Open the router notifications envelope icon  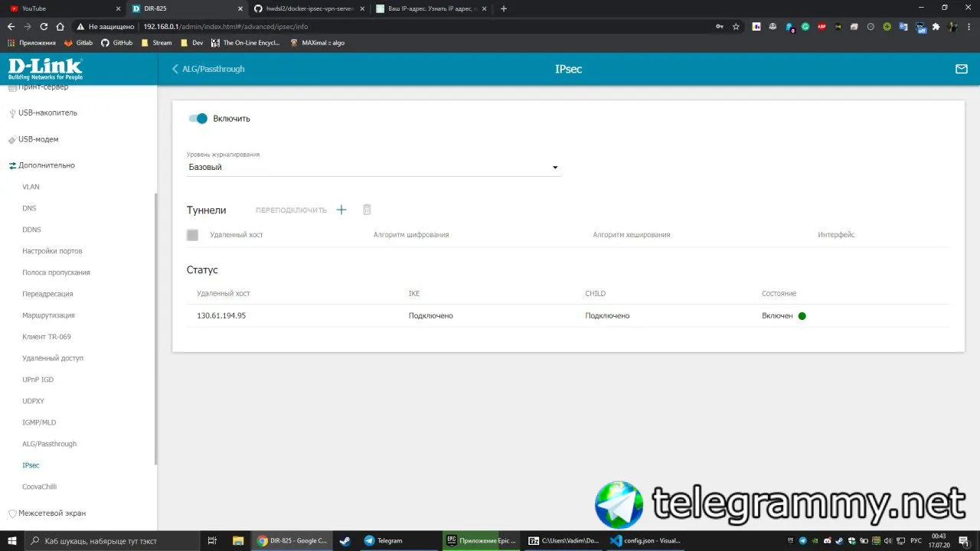tap(962, 69)
